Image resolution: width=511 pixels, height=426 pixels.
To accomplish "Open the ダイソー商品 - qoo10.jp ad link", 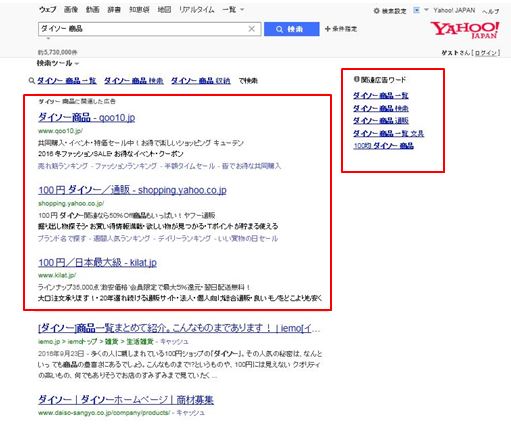I will pos(86,117).
